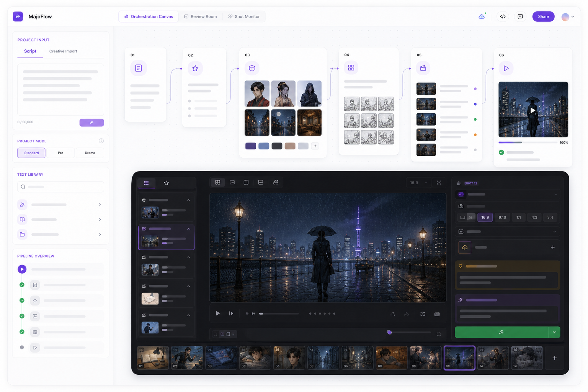Select the highlighted filmstrip thumbnail

(x=459, y=358)
